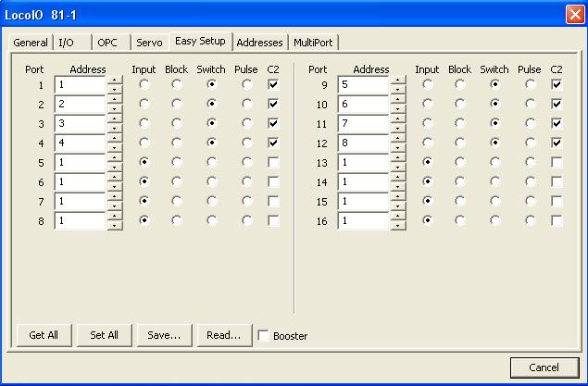Increase the Port 9 address value
This screenshot has height=386, width=588.
(398, 80)
